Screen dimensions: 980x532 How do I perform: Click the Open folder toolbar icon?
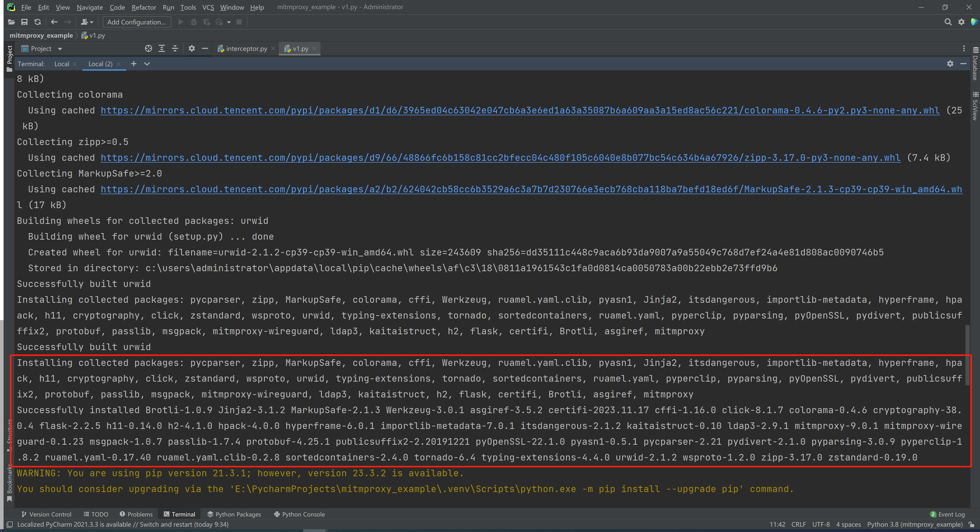11,22
